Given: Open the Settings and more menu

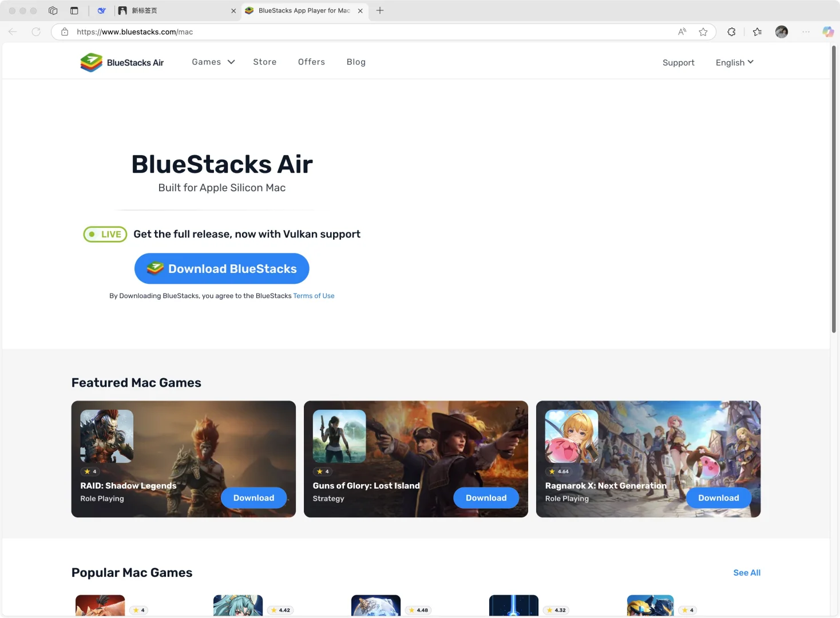Looking at the screenshot, I should (x=806, y=31).
